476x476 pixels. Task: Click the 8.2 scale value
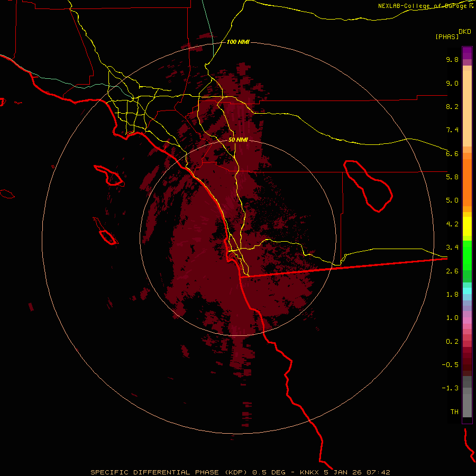click(452, 106)
